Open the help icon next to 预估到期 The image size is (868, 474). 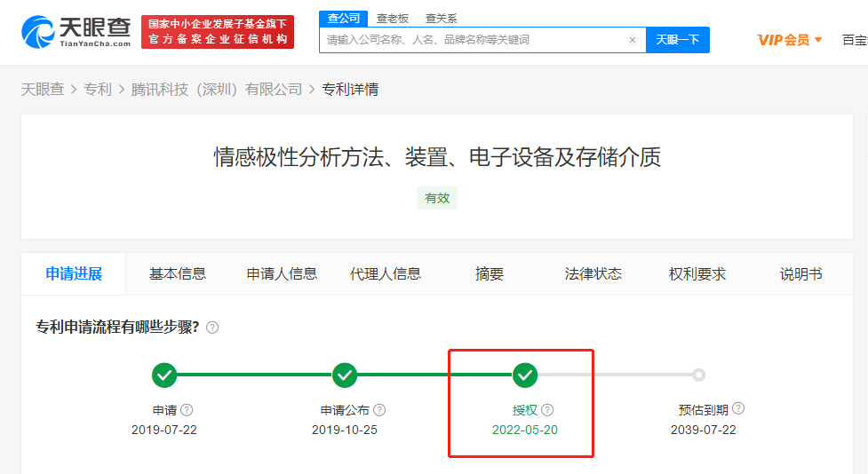[x=738, y=408]
